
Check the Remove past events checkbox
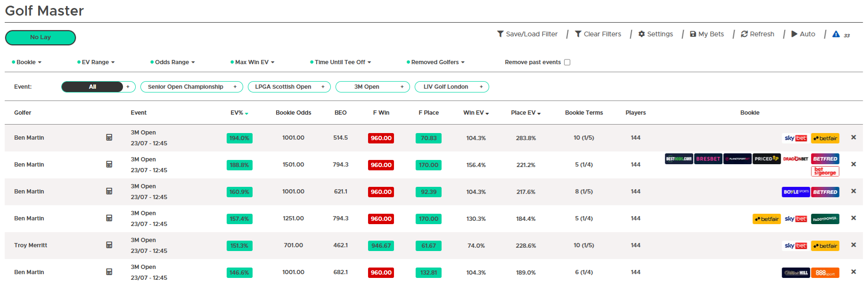(567, 62)
